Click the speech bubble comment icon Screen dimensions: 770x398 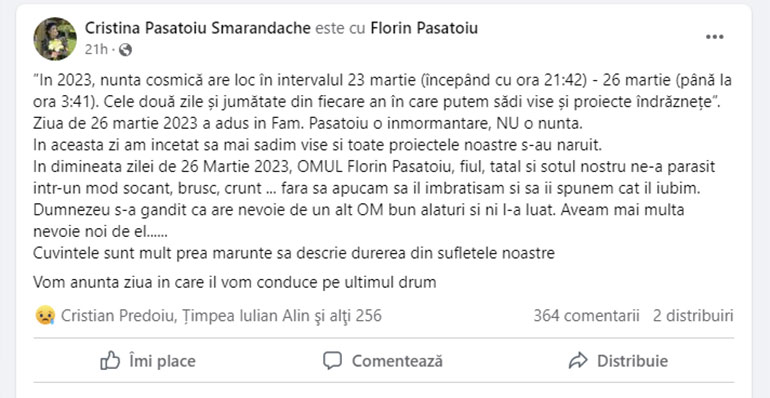(332, 361)
